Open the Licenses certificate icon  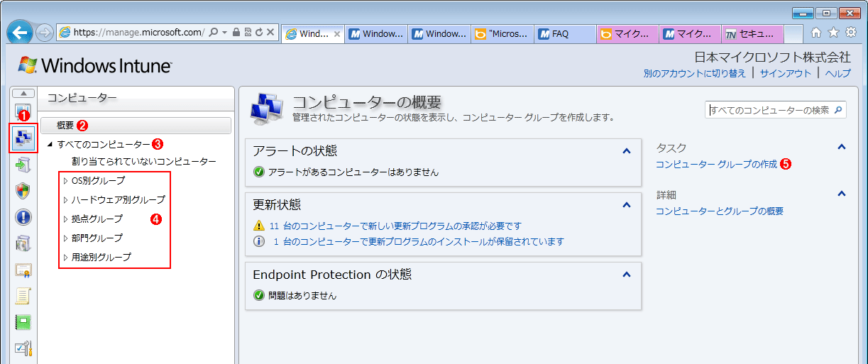(23, 270)
